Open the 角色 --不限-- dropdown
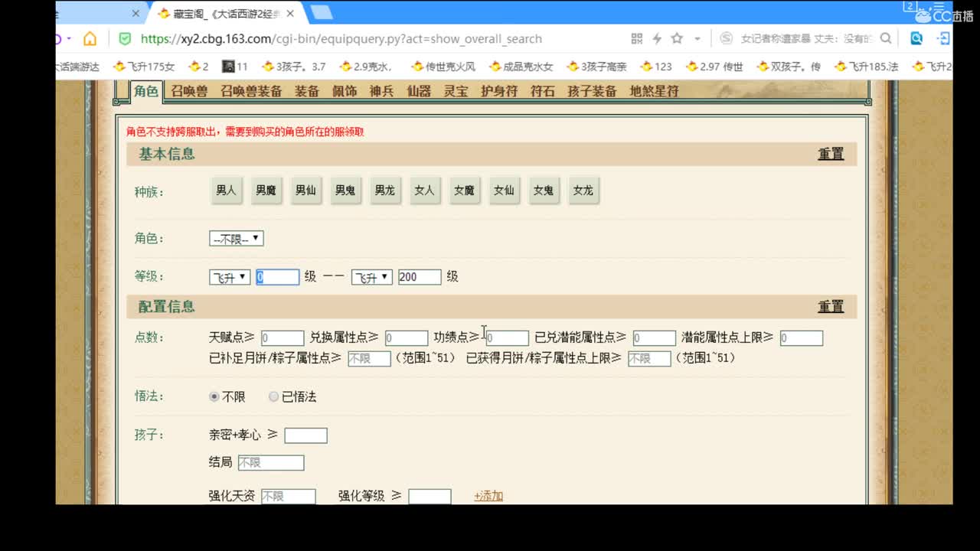The height and width of the screenshot is (551, 980). tap(237, 239)
